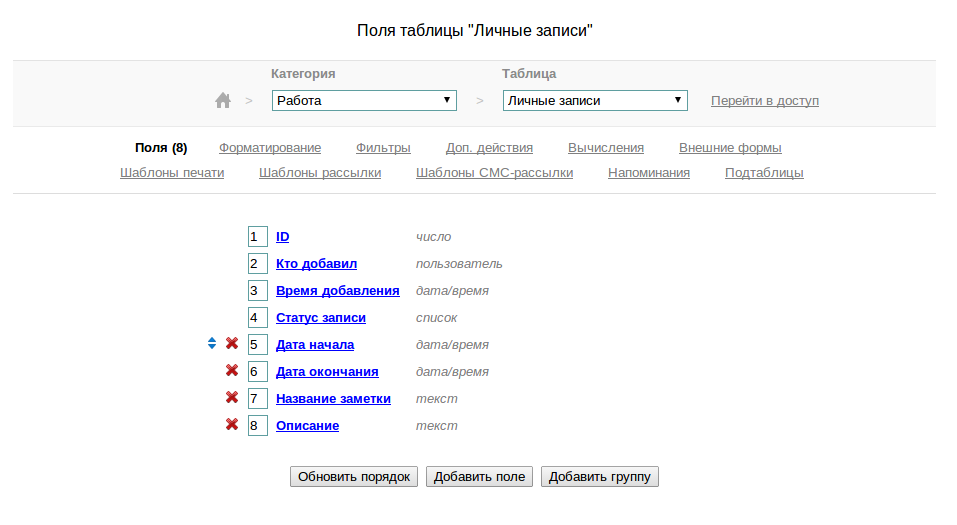
Task: Select the 'Напоминания' tab
Action: (649, 173)
